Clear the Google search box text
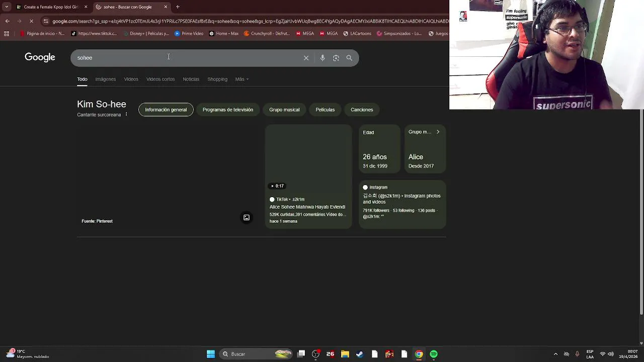This screenshot has height=362, width=644. click(306, 58)
